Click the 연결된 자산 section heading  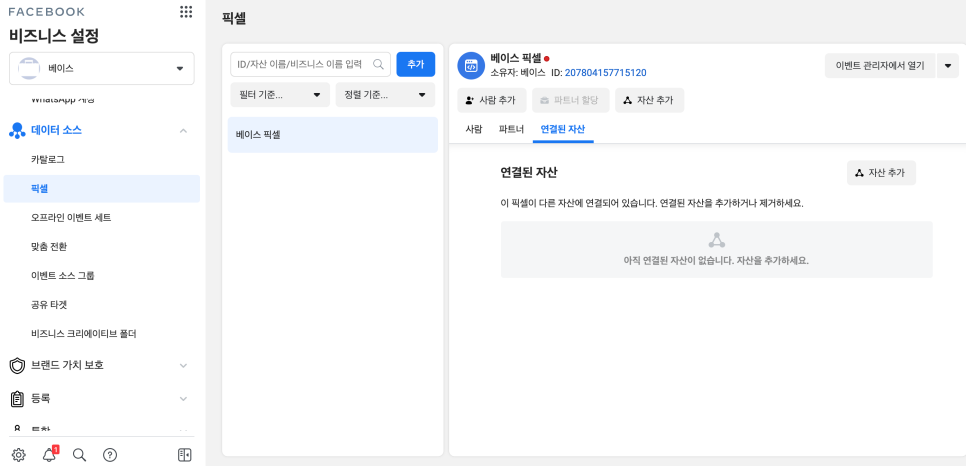529,173
